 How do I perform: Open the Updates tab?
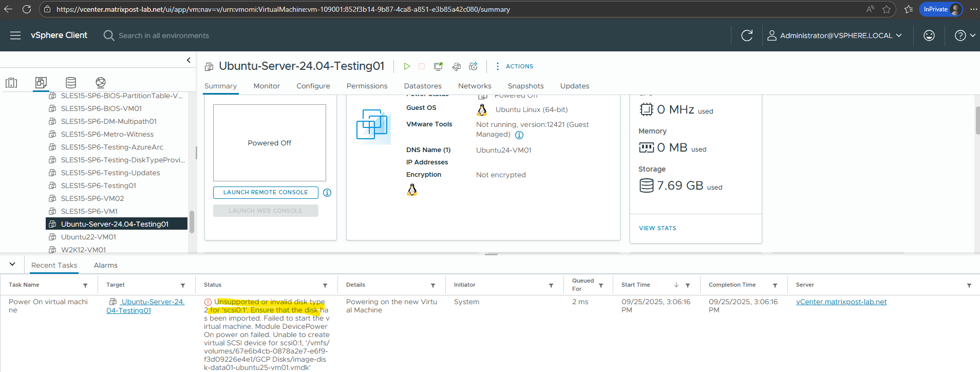[575, 86]
